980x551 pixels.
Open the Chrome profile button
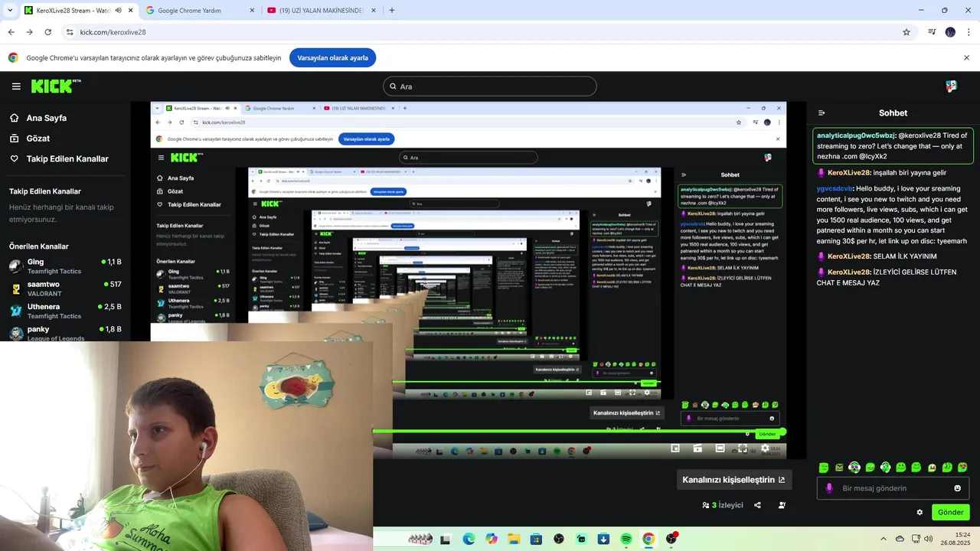point(950,32)
